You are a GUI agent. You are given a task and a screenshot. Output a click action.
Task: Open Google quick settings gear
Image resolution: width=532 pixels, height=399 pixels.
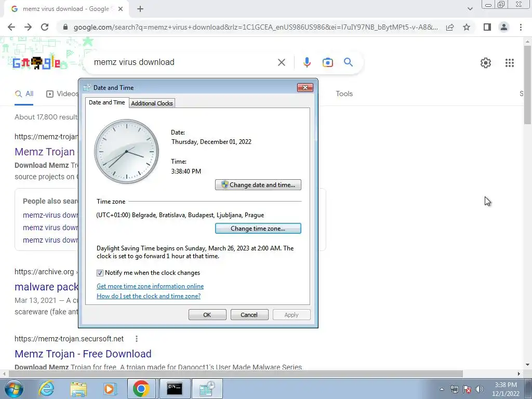point(486,63)
